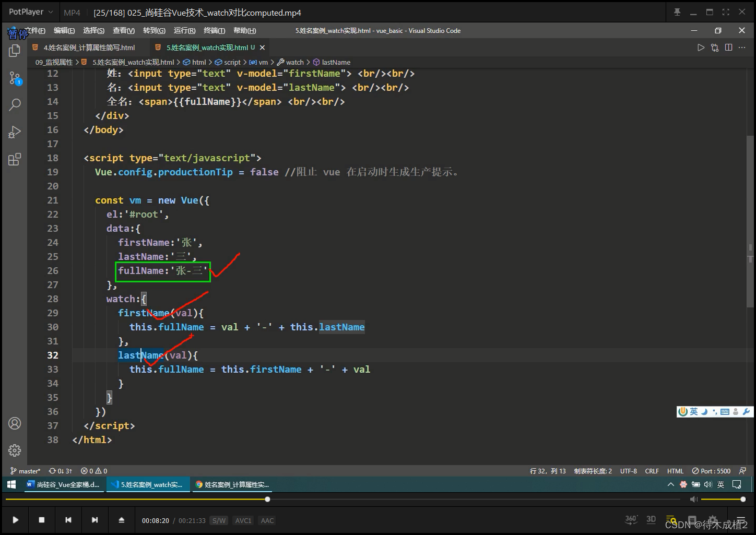
Task: Open the 编辑(E) menu
Action: point(64,31)
